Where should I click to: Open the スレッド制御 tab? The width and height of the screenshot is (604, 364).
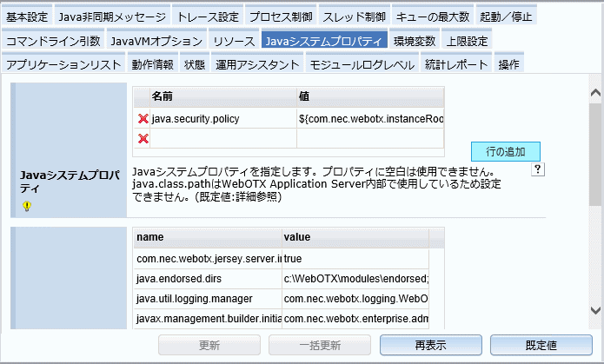[355, 17]
